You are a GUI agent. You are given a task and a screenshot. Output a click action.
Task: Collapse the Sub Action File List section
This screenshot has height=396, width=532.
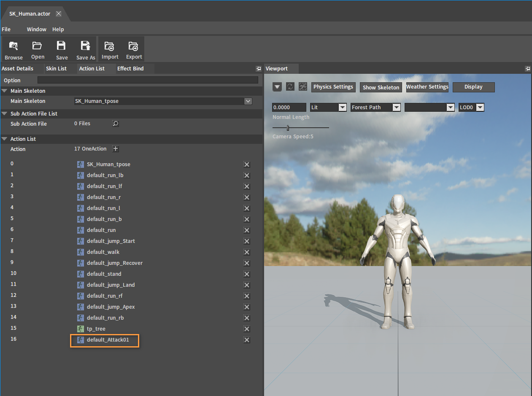pos(5,113)
